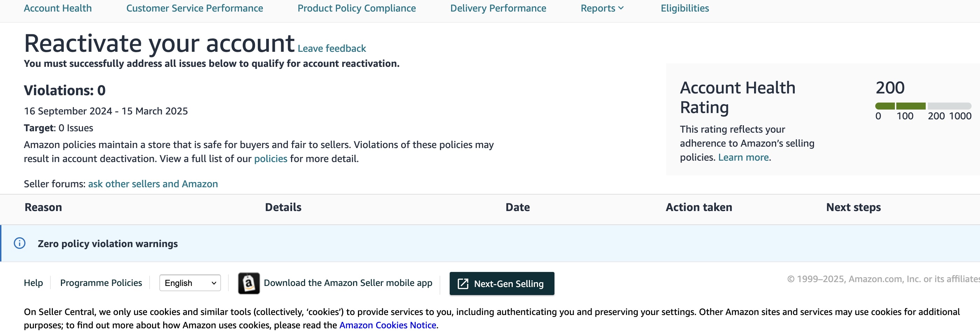This screenshot has width=980, height=336.
Task: Open Programme Policies footer link
Action: (101, 283)
